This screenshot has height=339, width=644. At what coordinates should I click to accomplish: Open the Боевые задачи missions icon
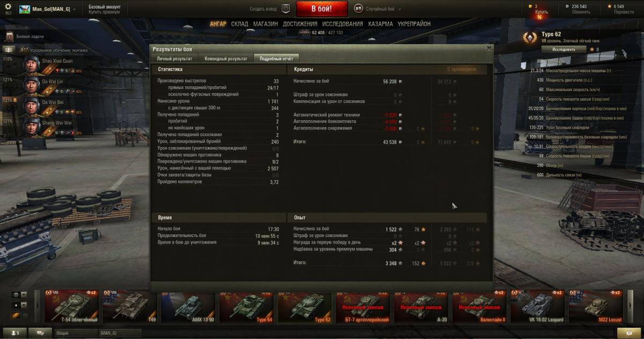(9, 36)
